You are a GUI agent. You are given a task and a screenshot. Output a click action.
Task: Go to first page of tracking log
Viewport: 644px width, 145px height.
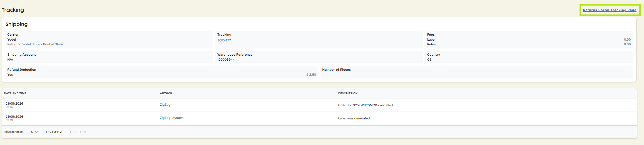point(71,132)
